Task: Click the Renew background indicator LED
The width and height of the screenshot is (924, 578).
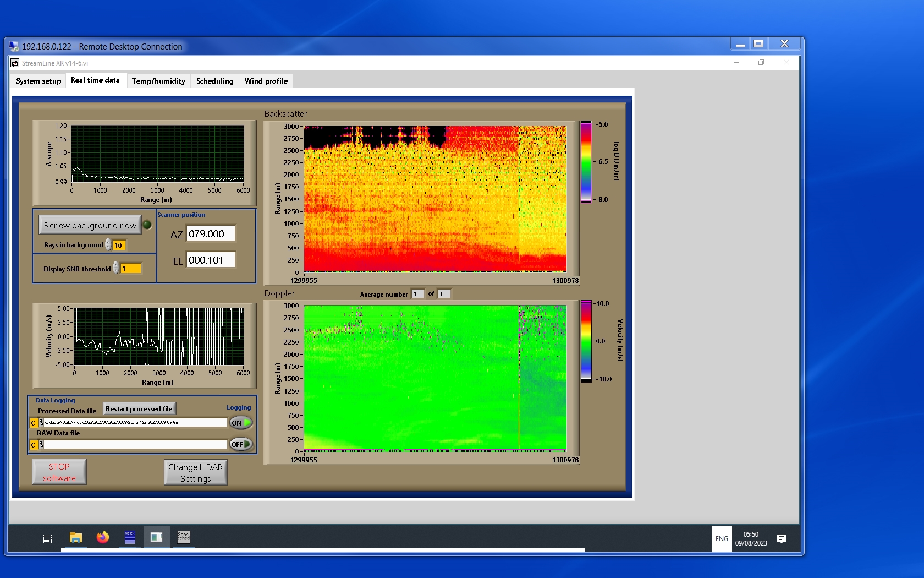Action: click(x=147, y=225)
